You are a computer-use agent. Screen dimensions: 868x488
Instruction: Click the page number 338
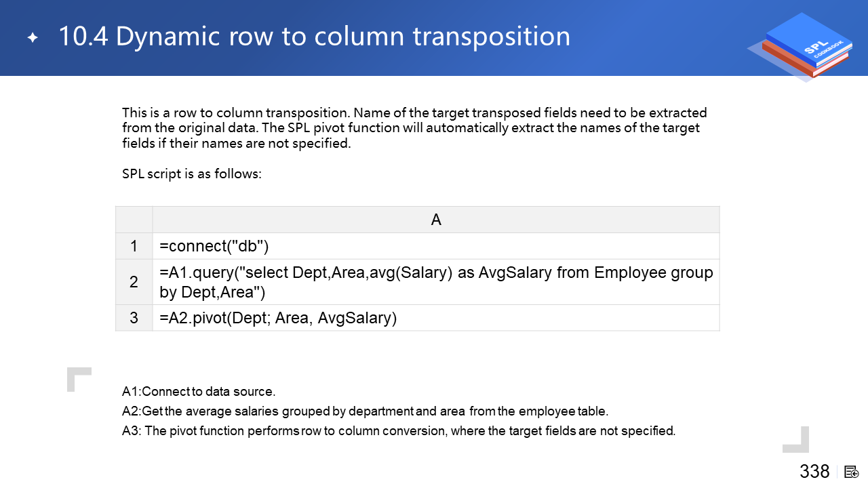[x=814, y=472]
